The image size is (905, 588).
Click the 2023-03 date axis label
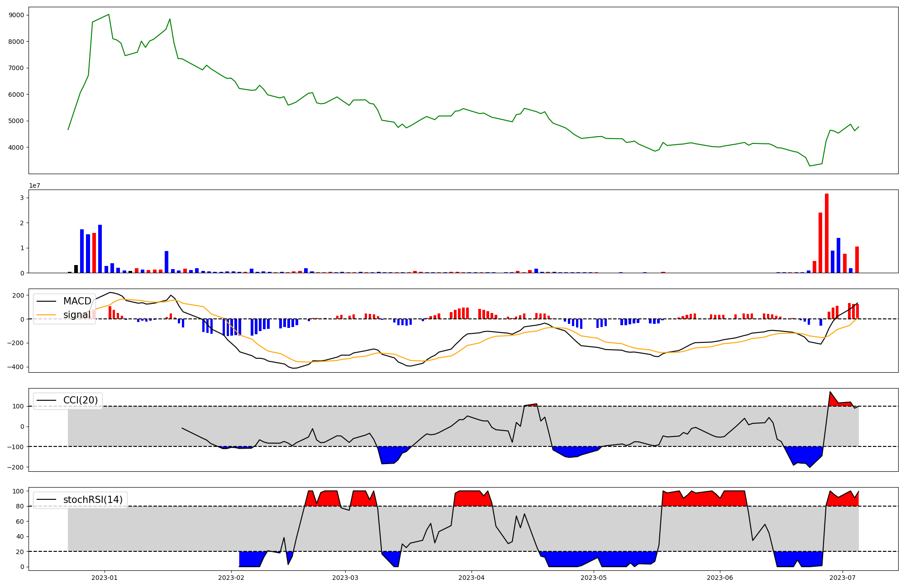coord(345,577)
